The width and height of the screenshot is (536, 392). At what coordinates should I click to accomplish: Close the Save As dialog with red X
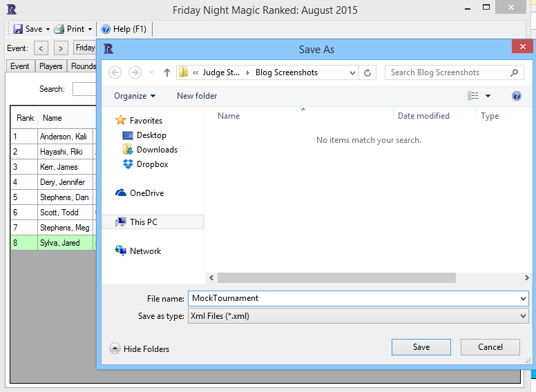click(x=522, y=46)
